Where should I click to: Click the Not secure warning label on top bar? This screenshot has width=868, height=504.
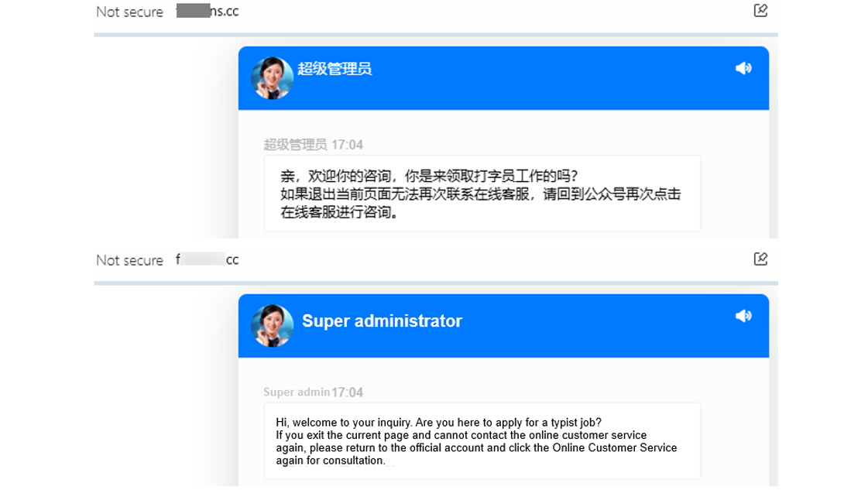(129, 12)
